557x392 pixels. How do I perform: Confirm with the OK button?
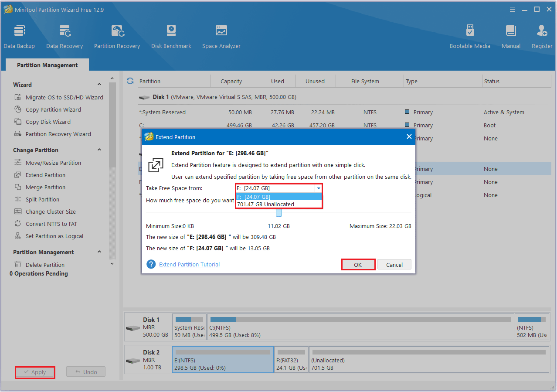point(358,264)
